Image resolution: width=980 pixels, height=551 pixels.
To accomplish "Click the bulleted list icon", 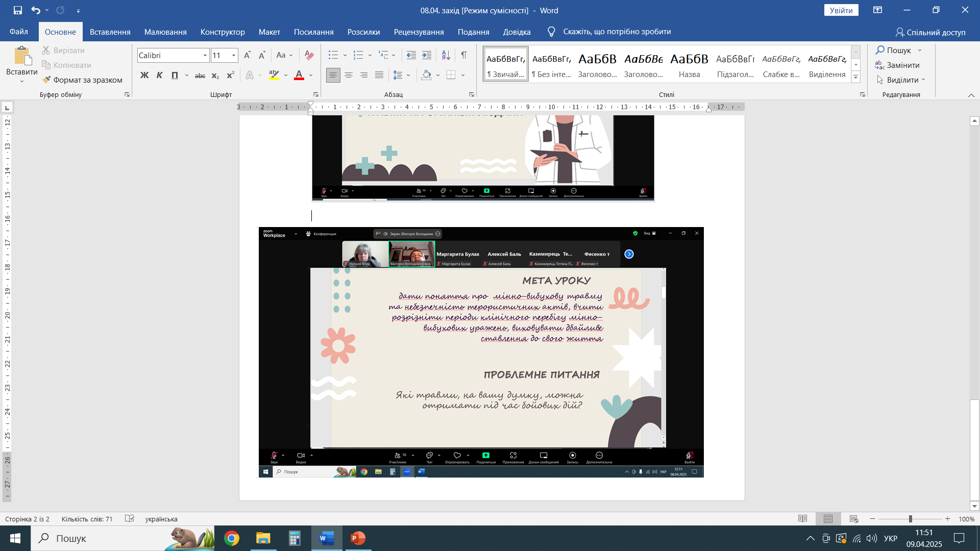I will 333,55.
